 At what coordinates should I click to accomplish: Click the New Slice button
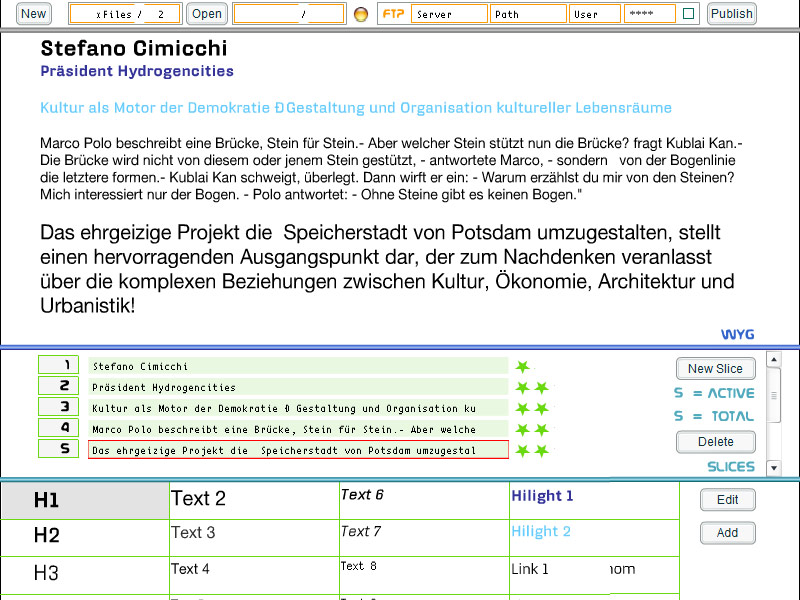pos(715,368)
